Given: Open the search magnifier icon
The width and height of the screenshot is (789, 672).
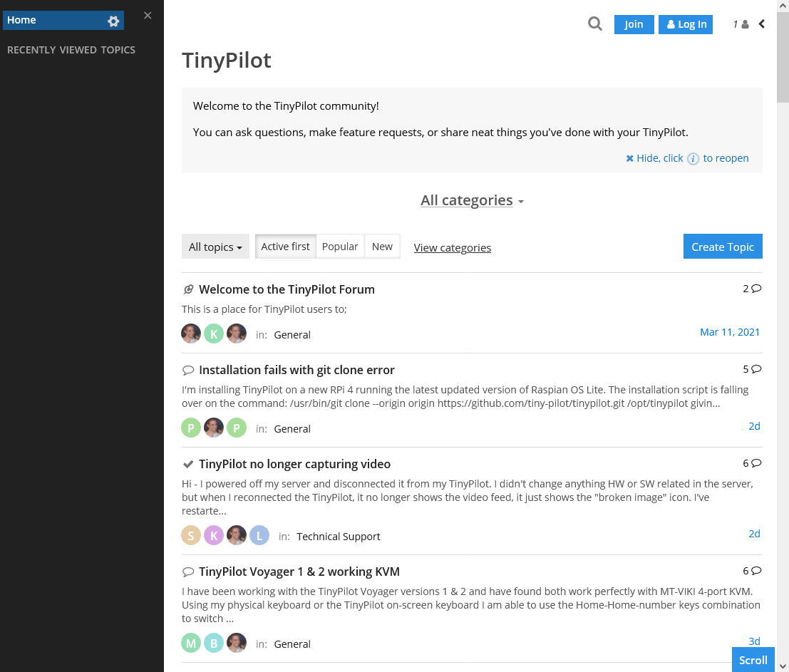Looking at the screenshot, I should pos(594,24).
